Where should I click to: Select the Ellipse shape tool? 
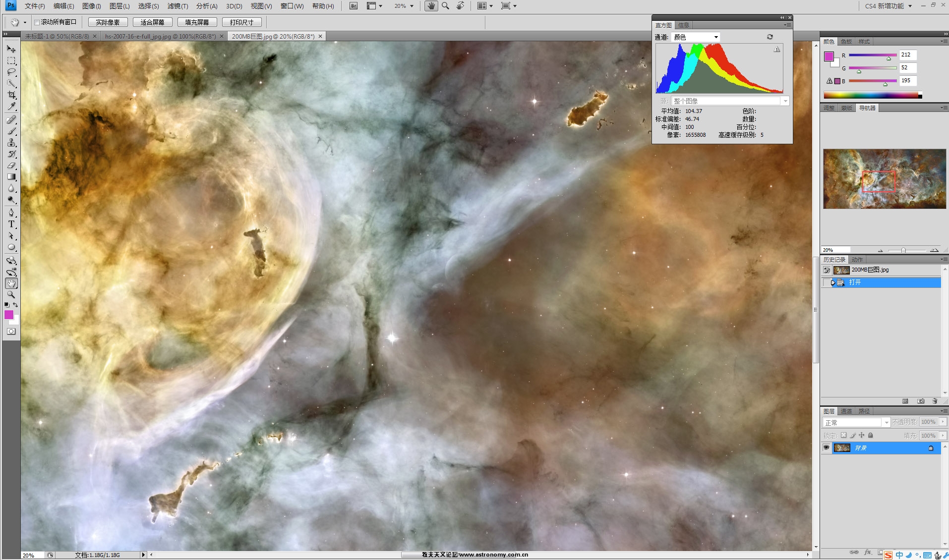[x=11, y=247]
